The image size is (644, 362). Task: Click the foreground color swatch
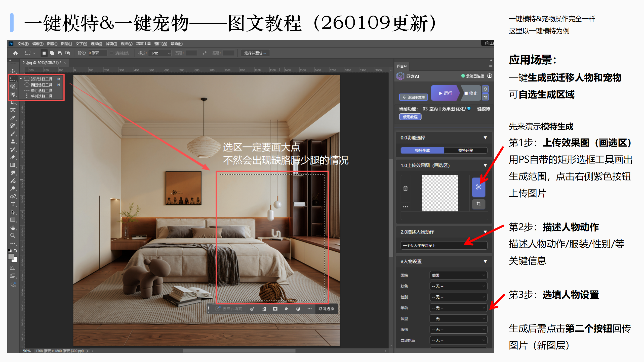click(11, 256)
